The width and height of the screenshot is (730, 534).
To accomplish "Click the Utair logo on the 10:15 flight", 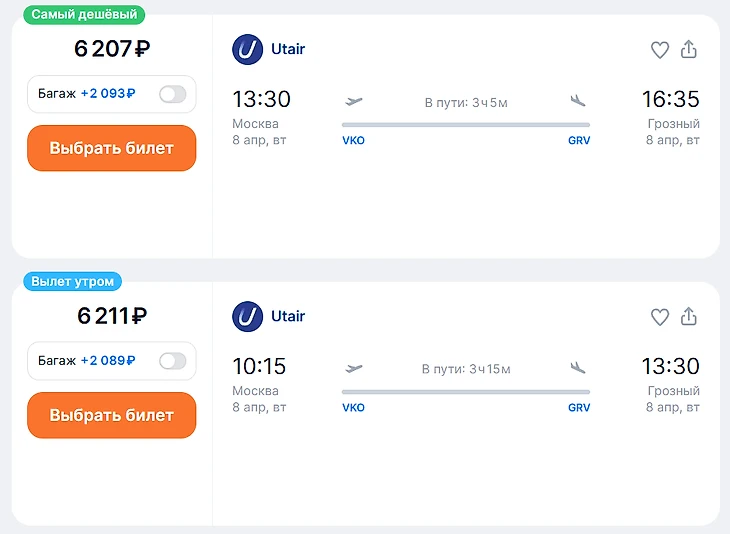I will [247, 316].
